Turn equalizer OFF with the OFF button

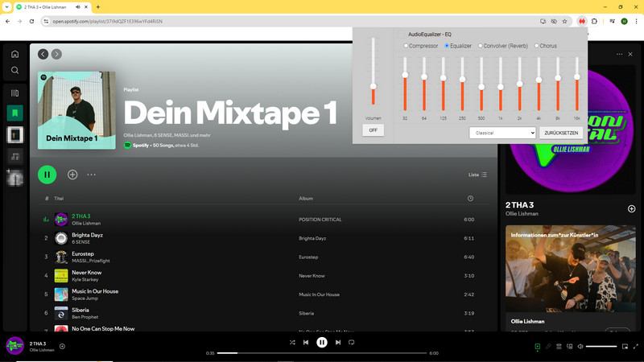(373, 130)
